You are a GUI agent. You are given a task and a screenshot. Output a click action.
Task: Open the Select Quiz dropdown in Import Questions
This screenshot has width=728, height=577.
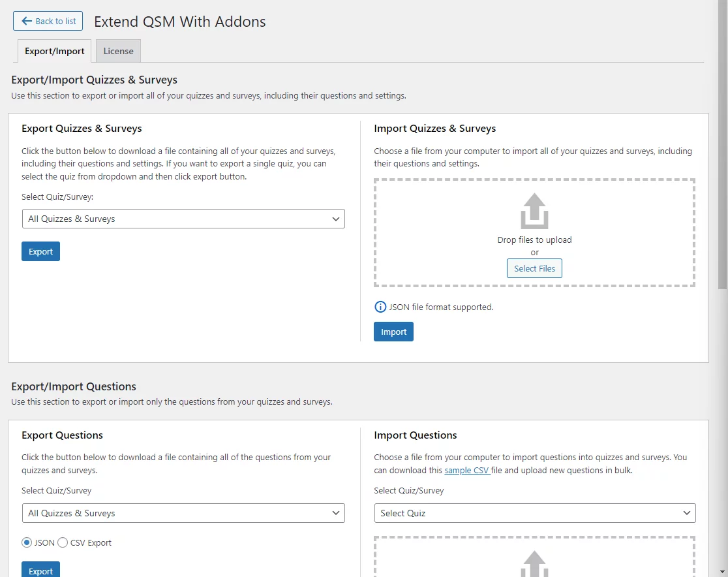tap(535, 513)
